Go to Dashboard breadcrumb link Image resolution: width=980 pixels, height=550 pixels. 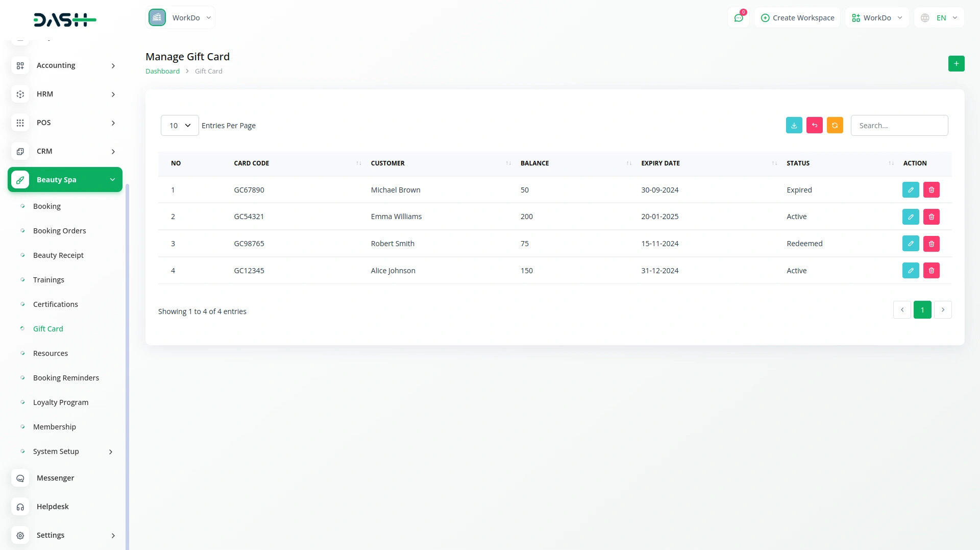pyautogui.click(x=162, y=71)
